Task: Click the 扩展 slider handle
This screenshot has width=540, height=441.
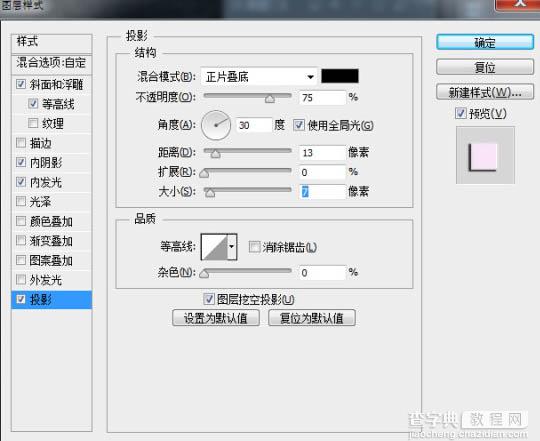Action: click(204, 173)
